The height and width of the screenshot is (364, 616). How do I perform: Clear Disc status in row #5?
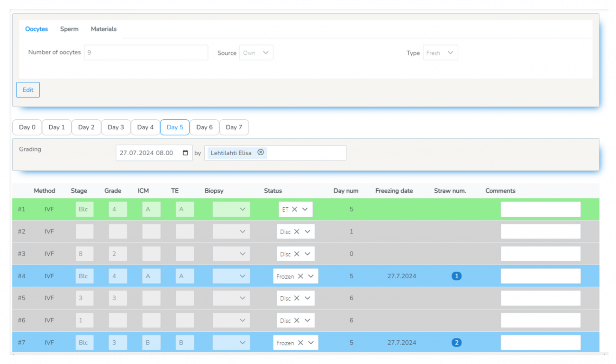[297, 298]
